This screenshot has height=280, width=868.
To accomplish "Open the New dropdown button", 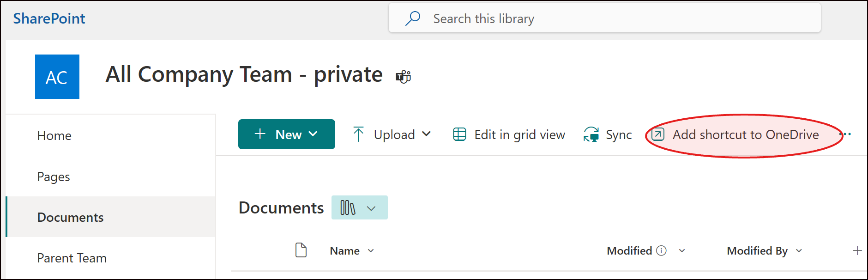I will click(x=286, y=134).
